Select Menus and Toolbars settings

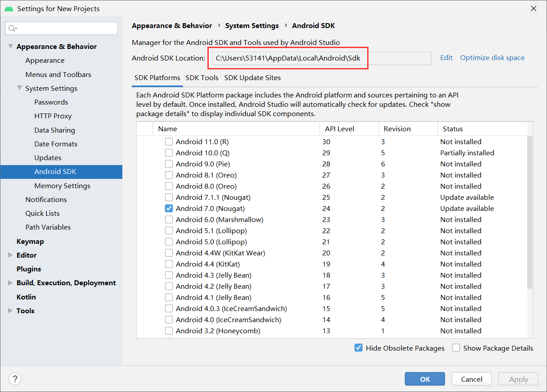tap(58, 74)
